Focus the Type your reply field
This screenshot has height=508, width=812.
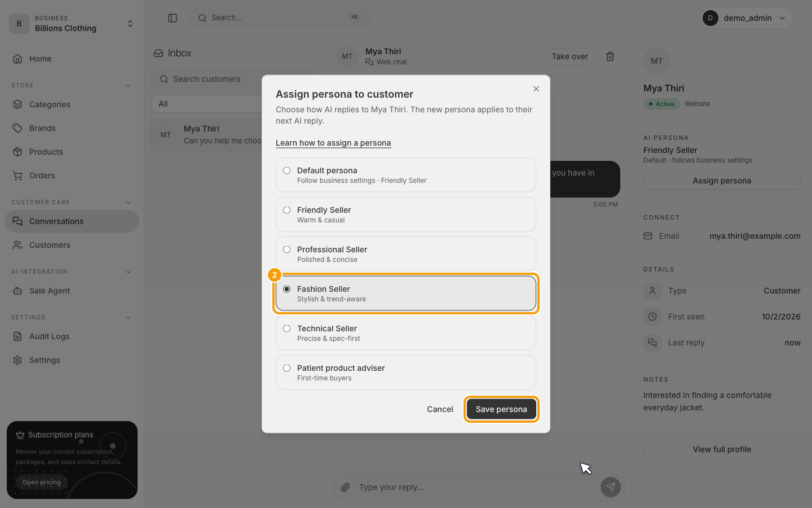pyautogui.click(x=476, y=487)
